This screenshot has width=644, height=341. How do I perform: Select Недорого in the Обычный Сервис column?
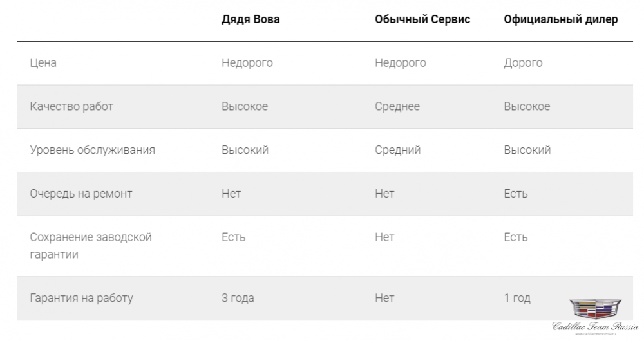(401, 63)
